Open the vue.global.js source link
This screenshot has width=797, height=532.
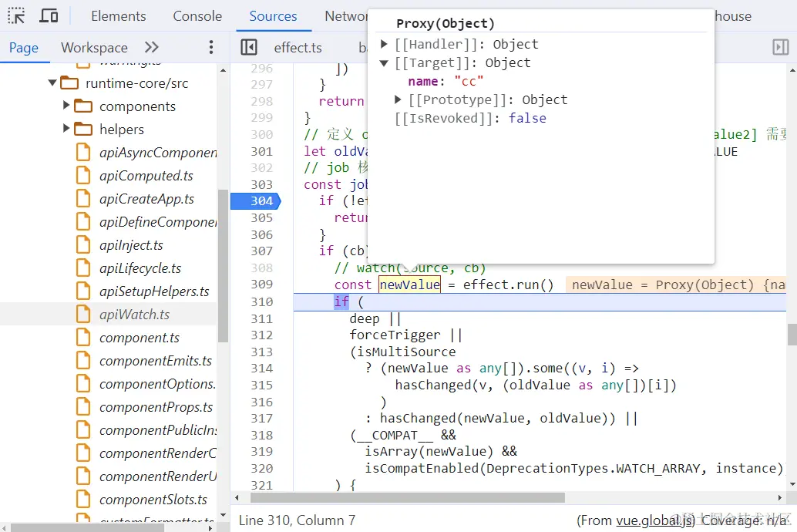click(x=655, y=520)
